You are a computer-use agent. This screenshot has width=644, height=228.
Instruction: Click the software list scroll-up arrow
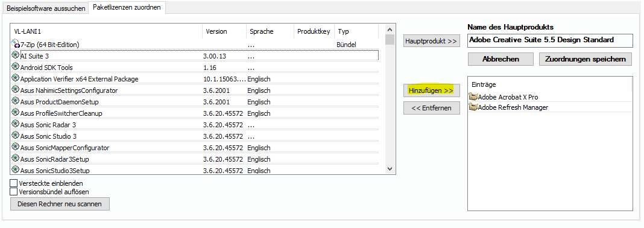point(390,30)
